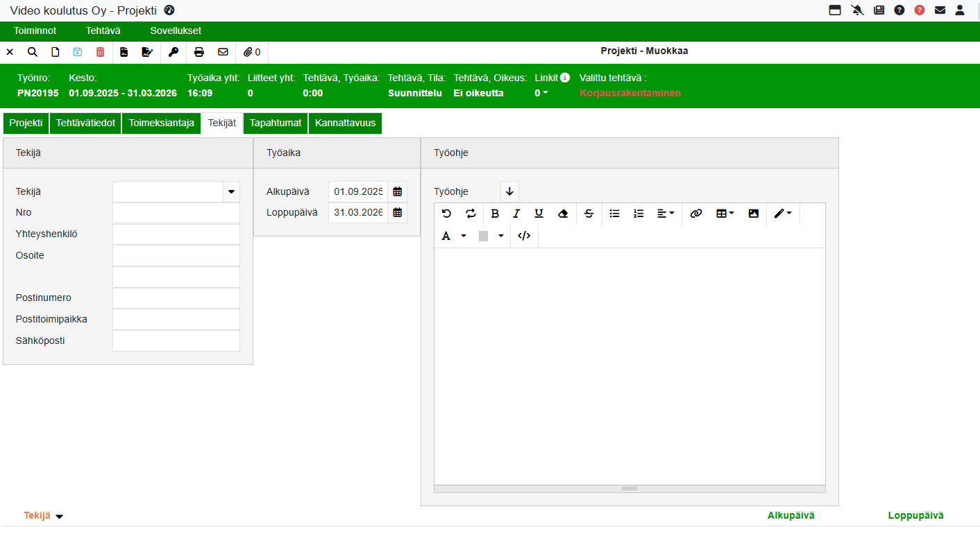Print the project with printer icon
980x543 pixels.
199,52
